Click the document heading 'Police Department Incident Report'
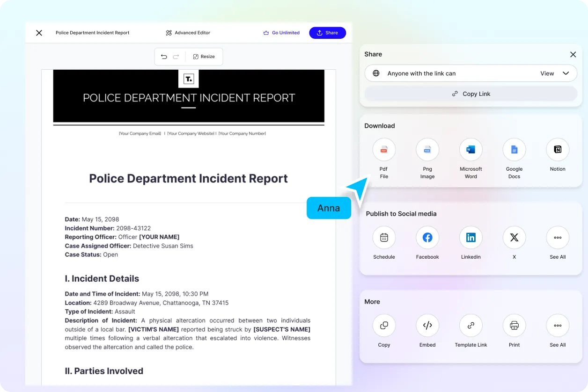This screenshot has height=392, width=588. pyautogui.click(x=189, y=178)
